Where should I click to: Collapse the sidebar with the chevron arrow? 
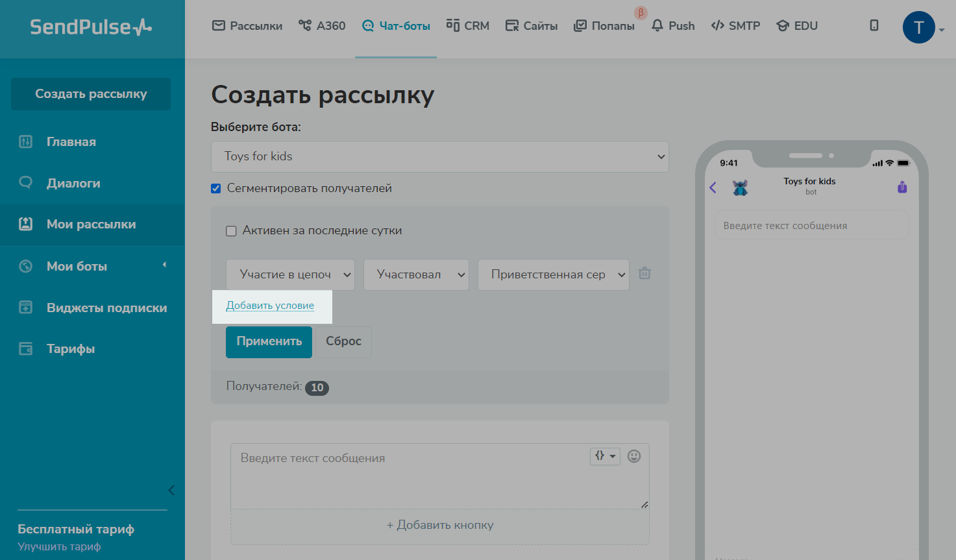click(x=171, y=491)
